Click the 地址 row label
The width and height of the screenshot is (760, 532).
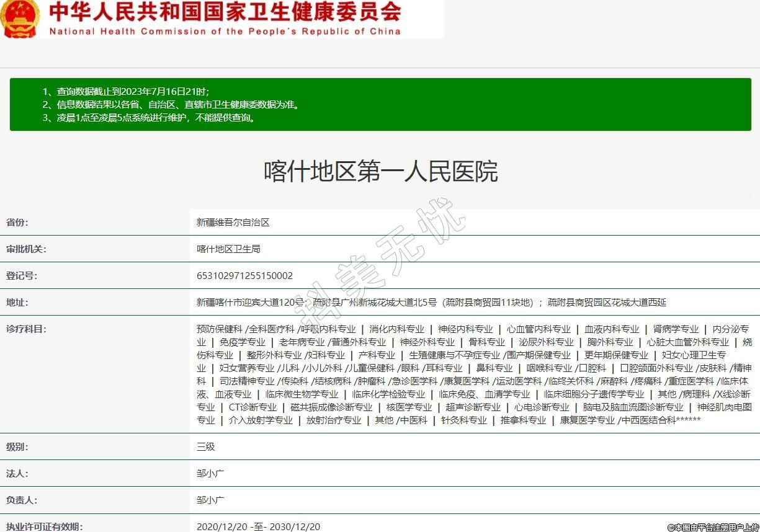click(x=17, y=302)
